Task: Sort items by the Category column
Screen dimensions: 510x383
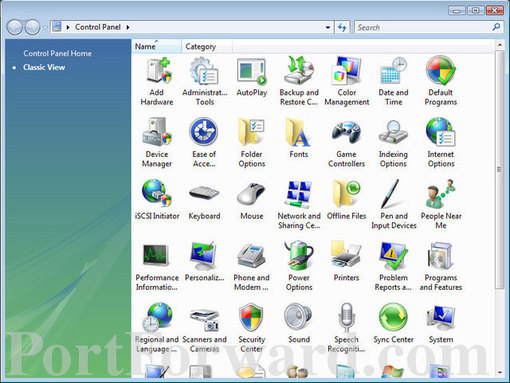Action: coord(207,46)
